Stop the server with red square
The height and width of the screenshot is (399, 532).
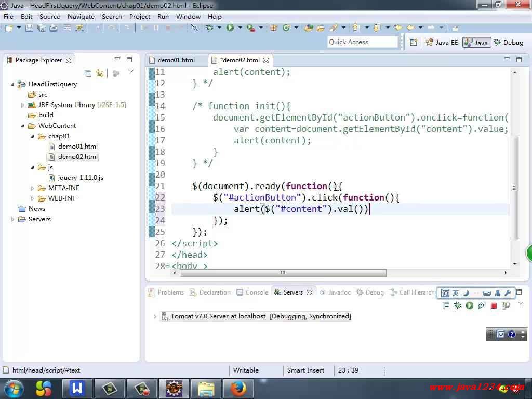494,306
